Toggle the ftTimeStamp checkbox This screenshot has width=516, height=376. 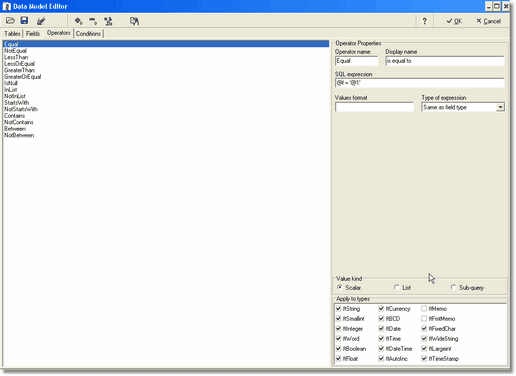(x=424, y=359)
